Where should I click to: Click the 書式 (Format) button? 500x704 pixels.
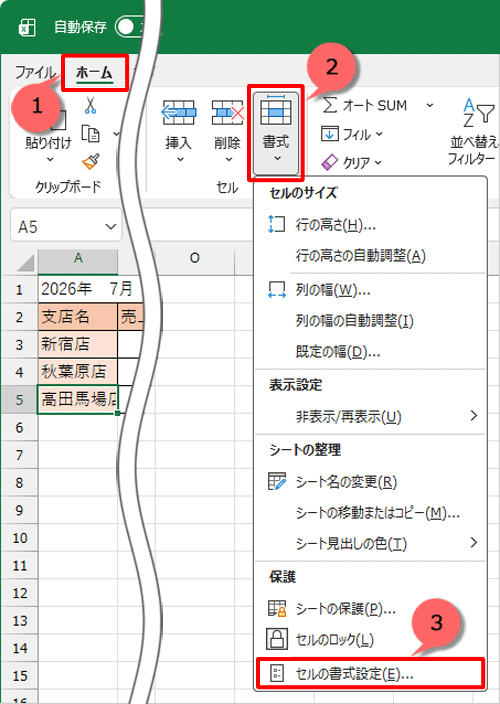[276, 133]
